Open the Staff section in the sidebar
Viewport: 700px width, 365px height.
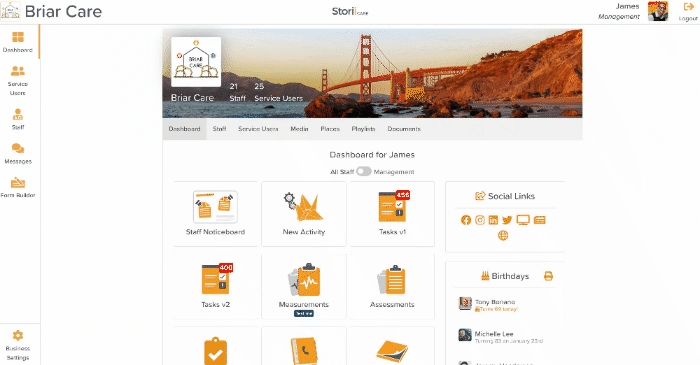click(18, 119)
